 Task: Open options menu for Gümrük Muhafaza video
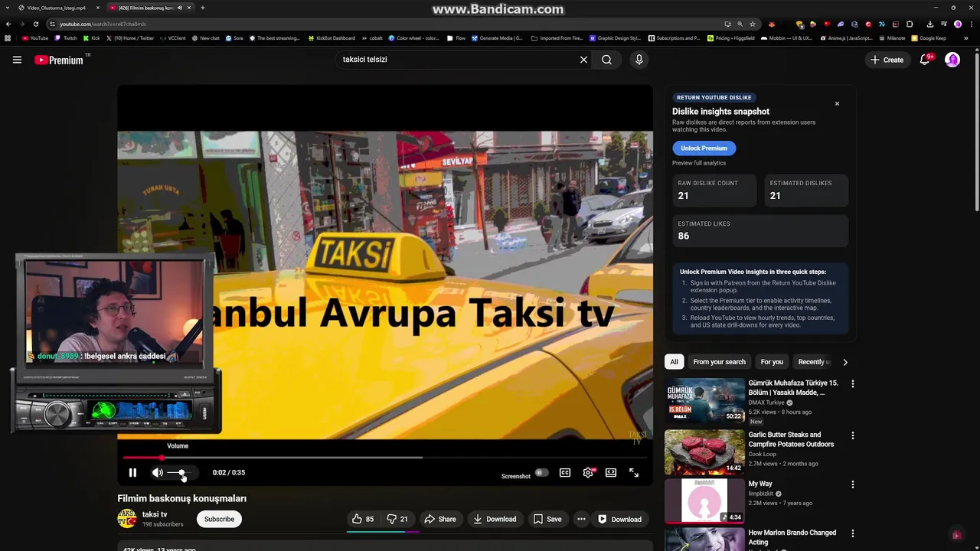coord(853,384)
